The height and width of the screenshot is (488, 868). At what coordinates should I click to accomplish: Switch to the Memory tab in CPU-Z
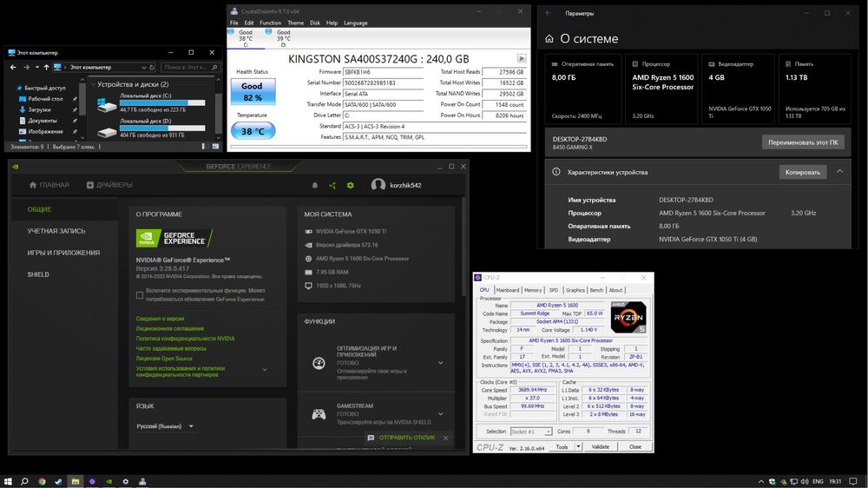[x=533, y=290]
